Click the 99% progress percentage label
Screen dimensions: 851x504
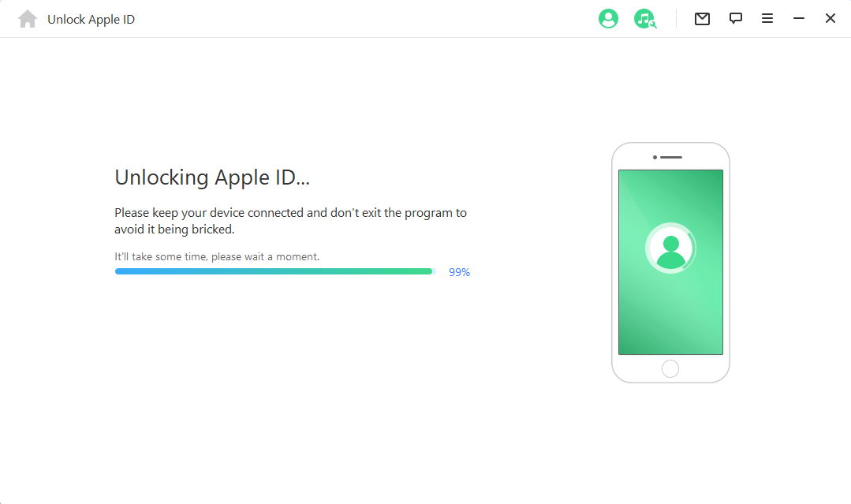[459, 272]
